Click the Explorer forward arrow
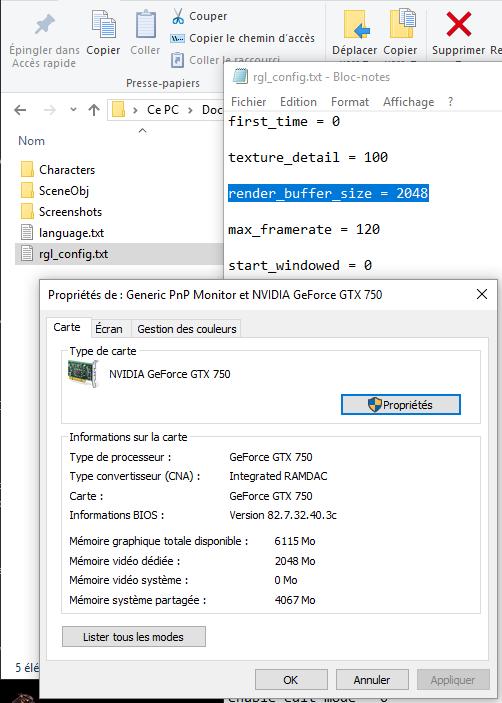Image resolution: width=502 pixels, height=703 pixels. click(49, 110)
